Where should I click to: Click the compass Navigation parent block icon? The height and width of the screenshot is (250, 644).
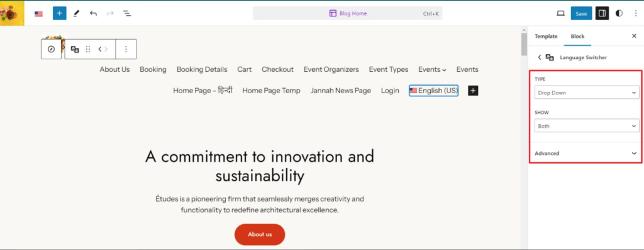pyautogui.click(x=51, y=49)
